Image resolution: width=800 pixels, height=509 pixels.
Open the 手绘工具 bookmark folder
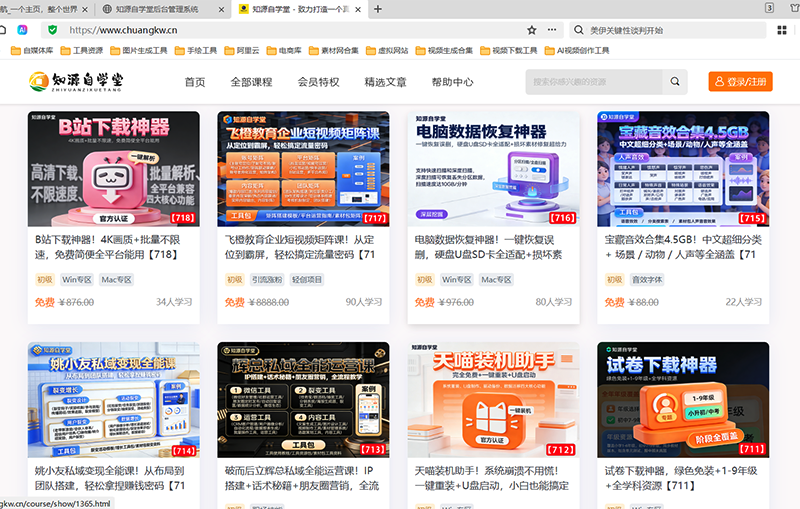click(x=196, y=50)
